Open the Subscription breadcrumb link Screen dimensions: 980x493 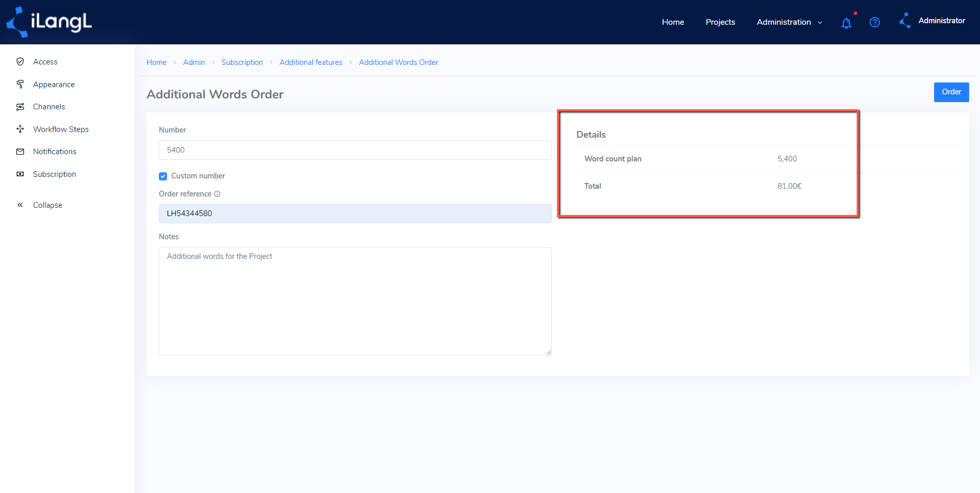coord(242,62)
